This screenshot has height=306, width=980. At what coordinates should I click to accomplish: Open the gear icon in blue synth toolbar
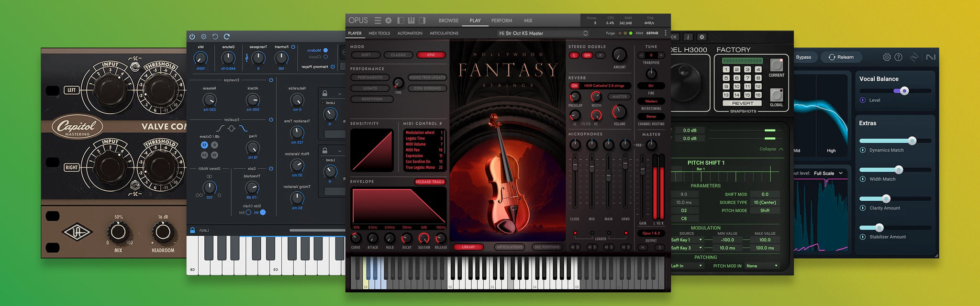(x=203, y=36)
